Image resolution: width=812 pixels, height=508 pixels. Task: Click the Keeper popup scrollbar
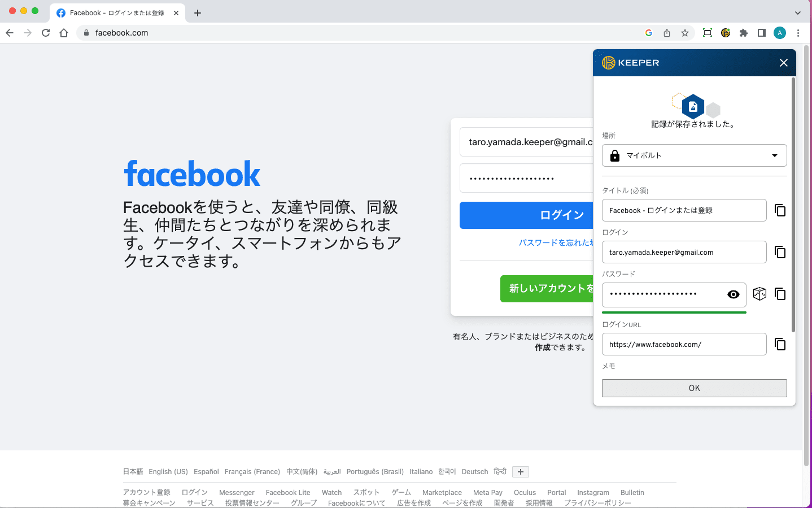(793, 203)
